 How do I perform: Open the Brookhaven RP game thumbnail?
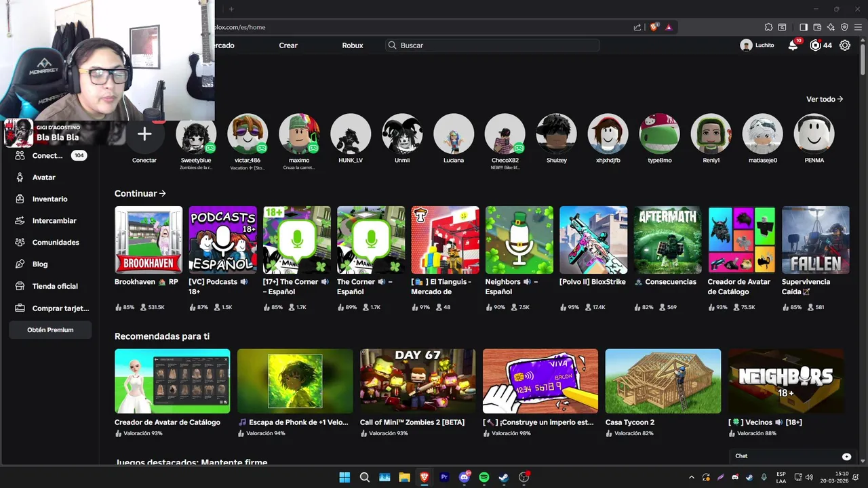point(149,240)
